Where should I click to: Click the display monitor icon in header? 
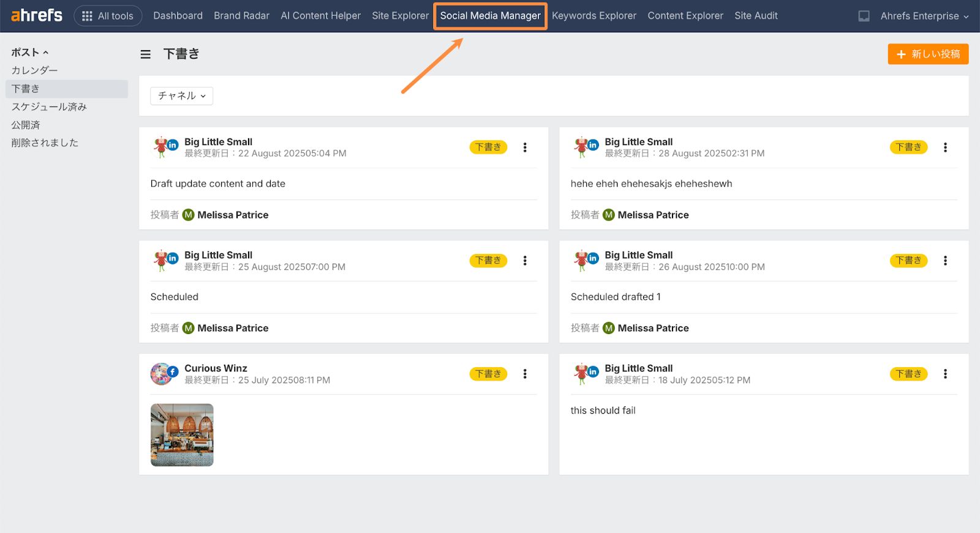864,16
